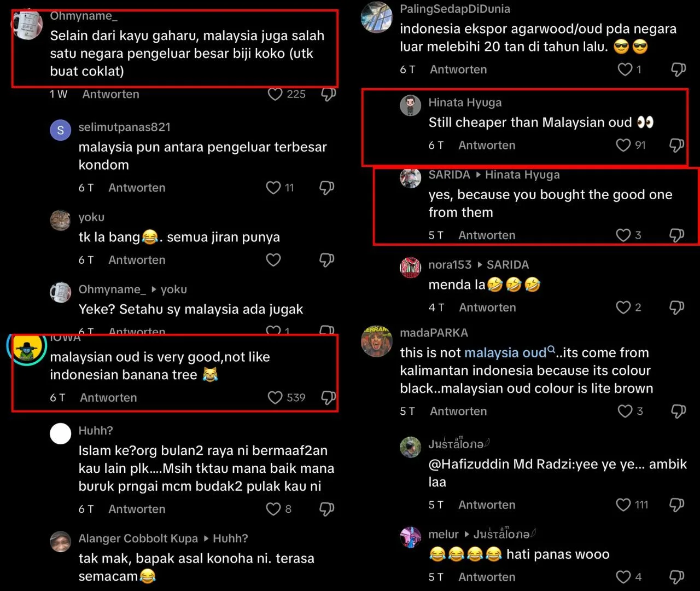Like the comment from selimutpanas821
The image size is (700, 591).
(x=273, y=188)
